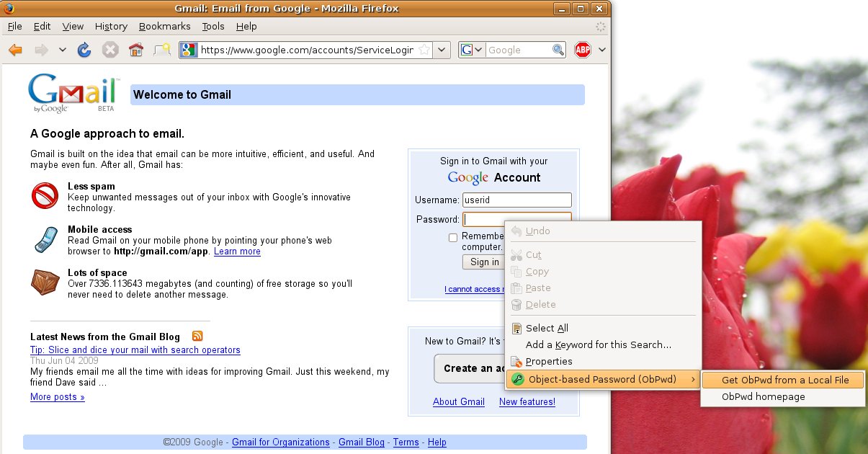
Task: Click the Stop loading icon
Action: 109,50
